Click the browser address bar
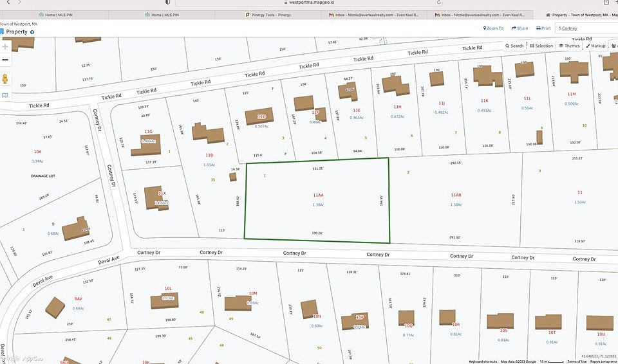 [308, 3]
